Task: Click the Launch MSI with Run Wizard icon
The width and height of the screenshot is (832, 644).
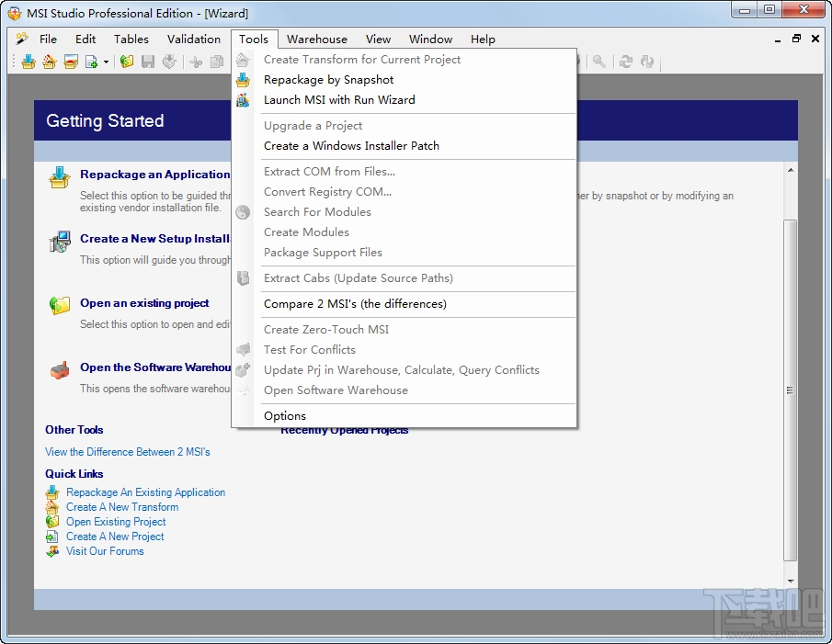Action: pos(243,100)
